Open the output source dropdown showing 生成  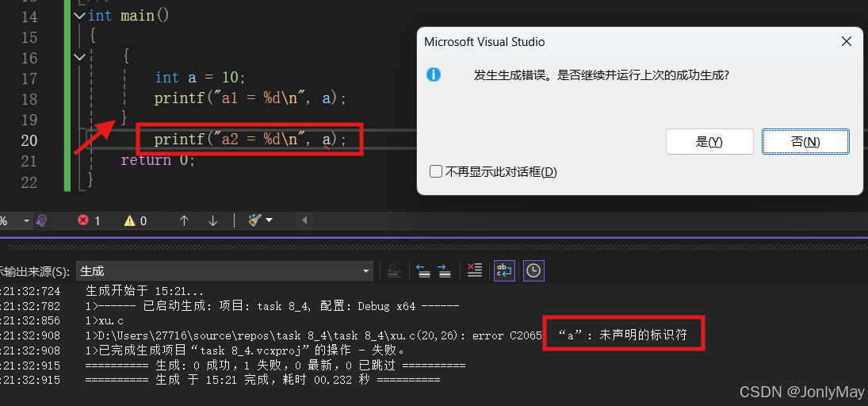(225, 271)
